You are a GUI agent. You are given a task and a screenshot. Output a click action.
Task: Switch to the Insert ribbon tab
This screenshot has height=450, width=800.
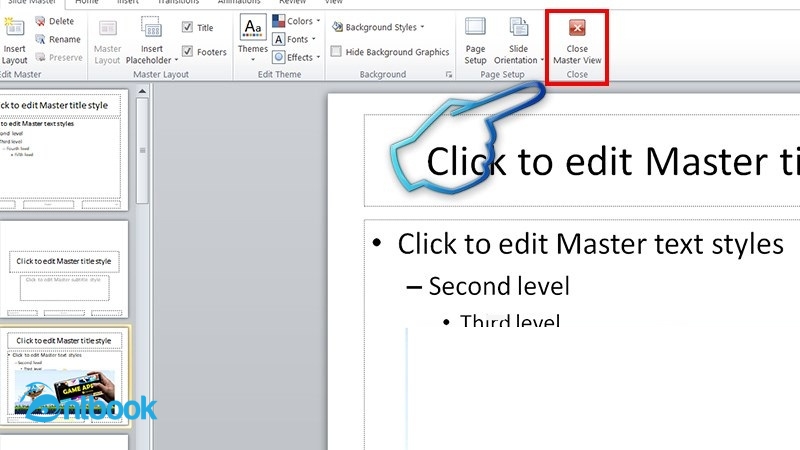(x=128, y=2)
